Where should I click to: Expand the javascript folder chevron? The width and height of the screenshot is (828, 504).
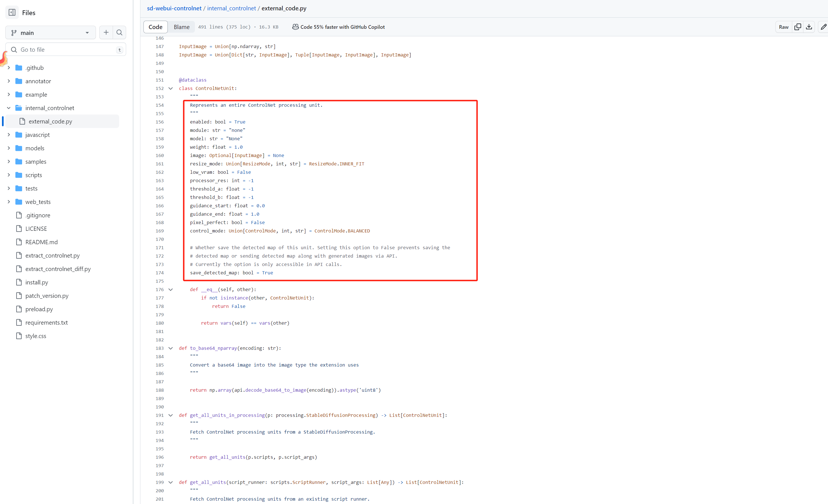(x=9, y=135)
